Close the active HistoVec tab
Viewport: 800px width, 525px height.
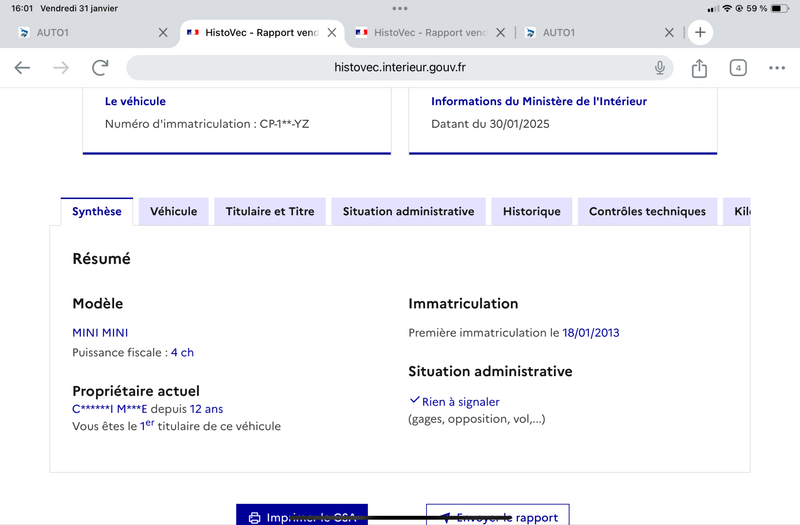point(332,33)
